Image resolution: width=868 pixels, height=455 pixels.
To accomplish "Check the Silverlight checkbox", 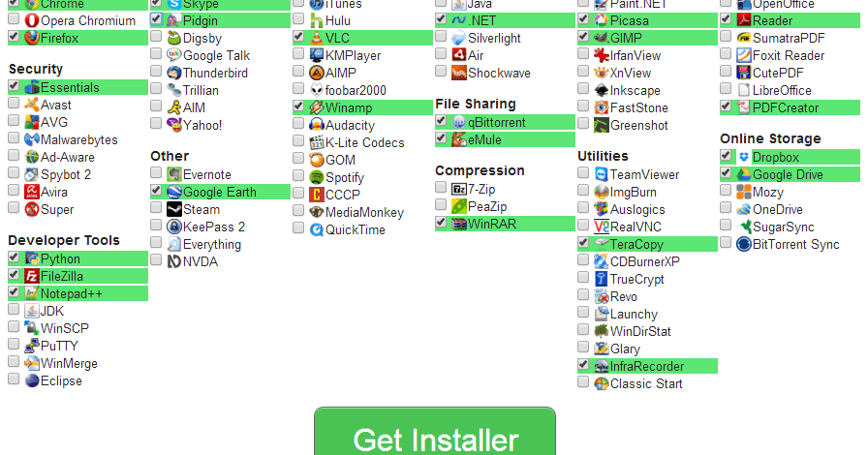I will click(x=441, y=37).
